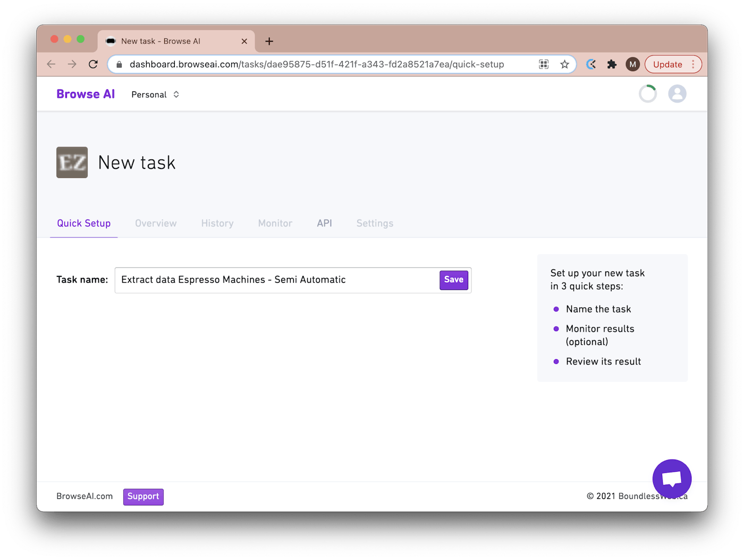Click the 'New task' heading
Image resolution: width=744 pixels, height=560 pixels.
tap(137, 163)
